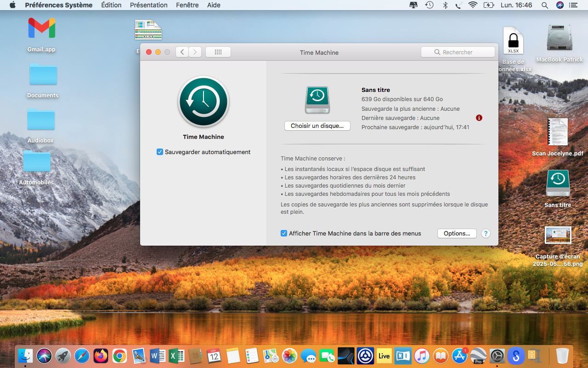Expand the Préférences Système application menu
The image size is (588, 368).
tap(58, 5)
